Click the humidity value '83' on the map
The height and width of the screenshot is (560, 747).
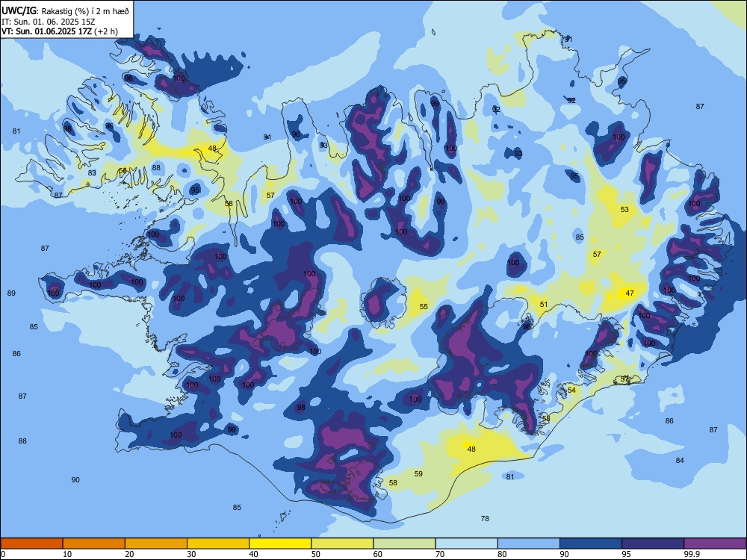(92, 173)
